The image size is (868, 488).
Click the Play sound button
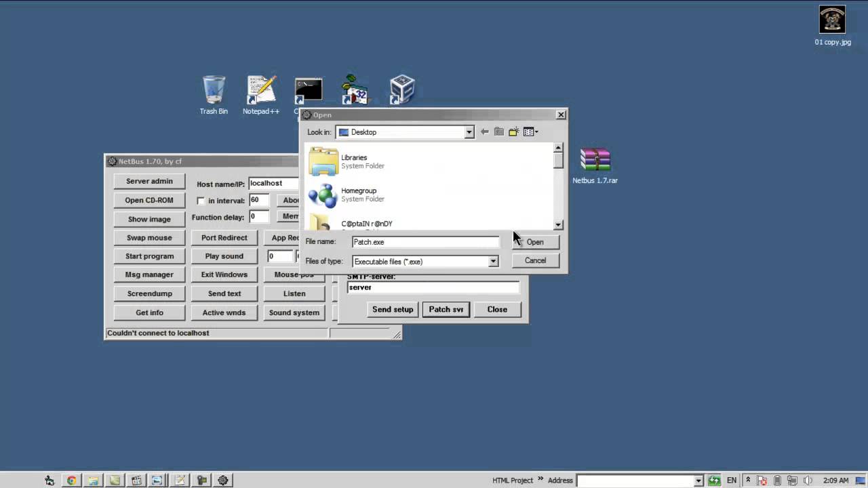(224, 256)
